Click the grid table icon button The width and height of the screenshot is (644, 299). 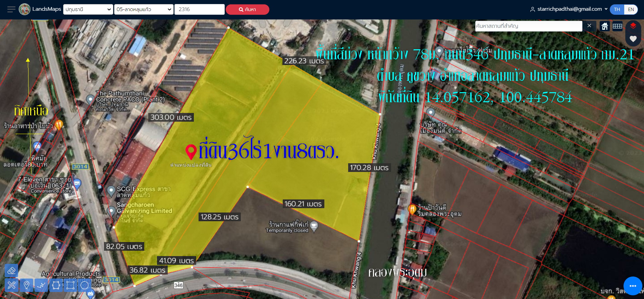pos(618,26)
